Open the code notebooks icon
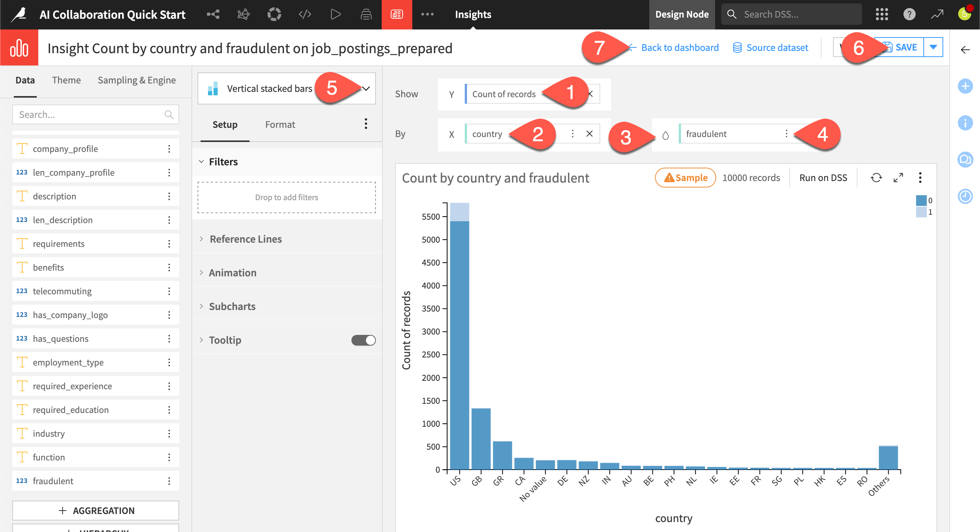 304,14
